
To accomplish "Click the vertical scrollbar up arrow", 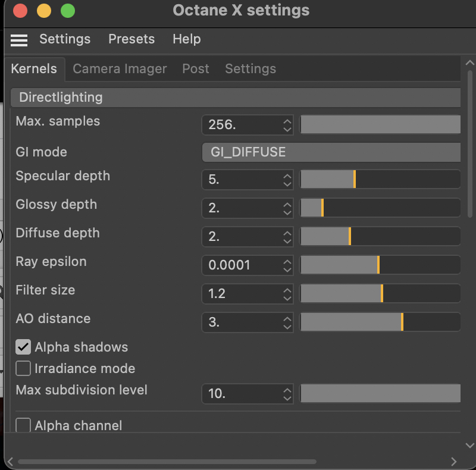I will click(x=469, y=62).
